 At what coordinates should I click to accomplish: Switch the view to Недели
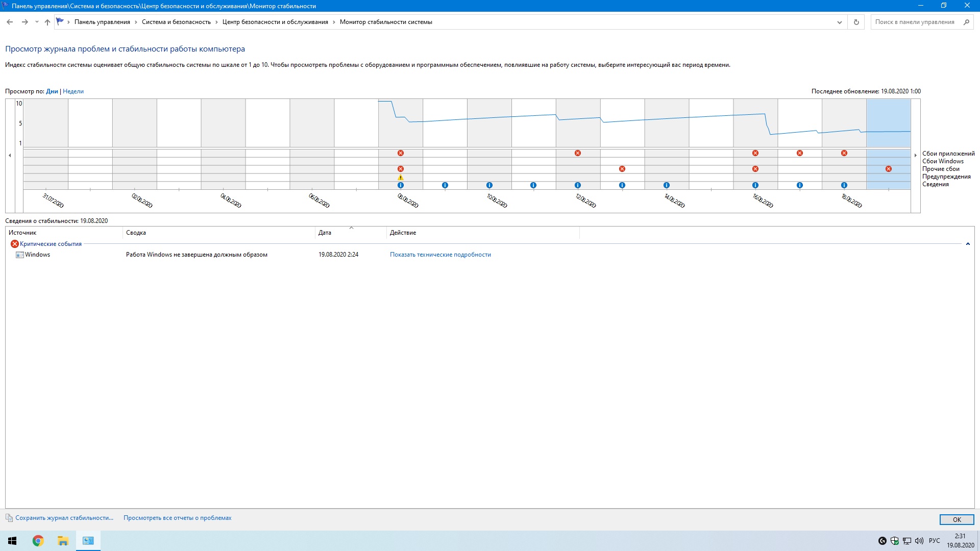(73, 91)
